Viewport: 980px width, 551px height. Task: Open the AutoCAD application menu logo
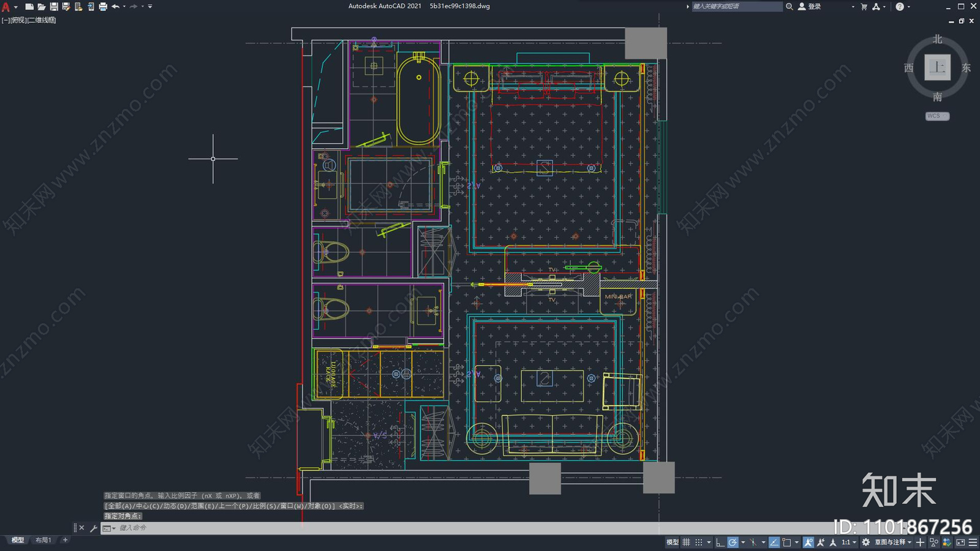(x=6, y=7)
